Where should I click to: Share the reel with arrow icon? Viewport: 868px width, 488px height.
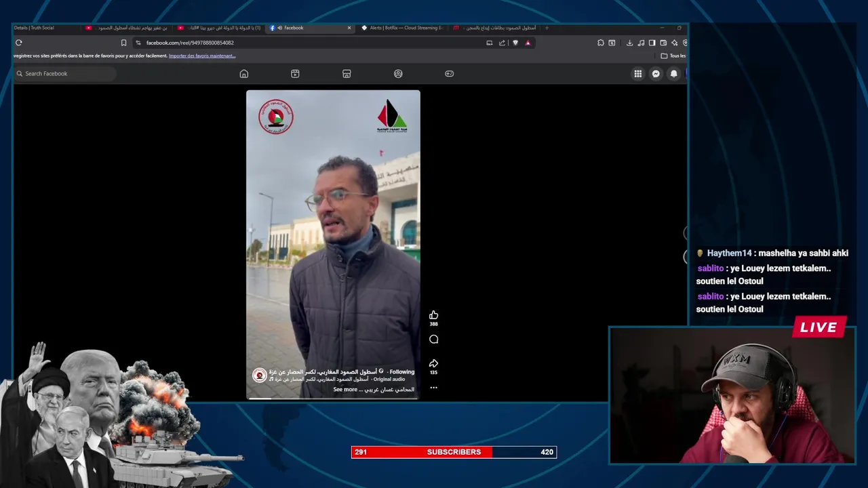click(x=433, y=363)
